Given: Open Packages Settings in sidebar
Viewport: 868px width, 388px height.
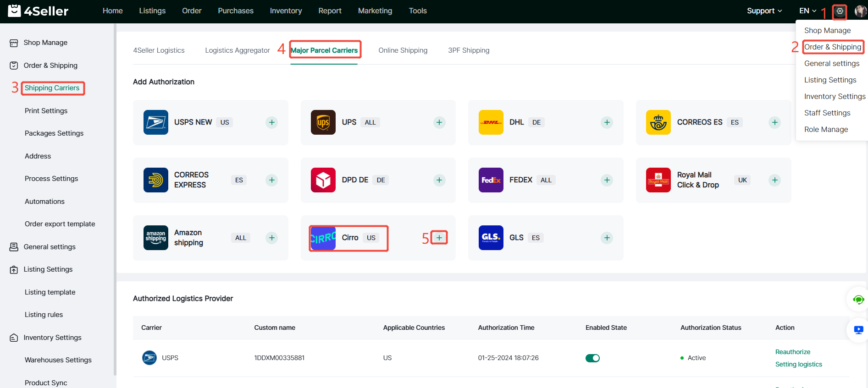Looking at the screenshot, I should click(54, 133).
